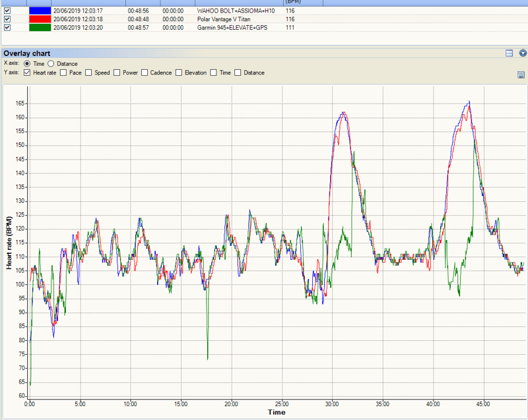Viewport: 528px width, 420px height.
Task: Enable the Cadence Y axis checkbox
Action: point(145,73)
